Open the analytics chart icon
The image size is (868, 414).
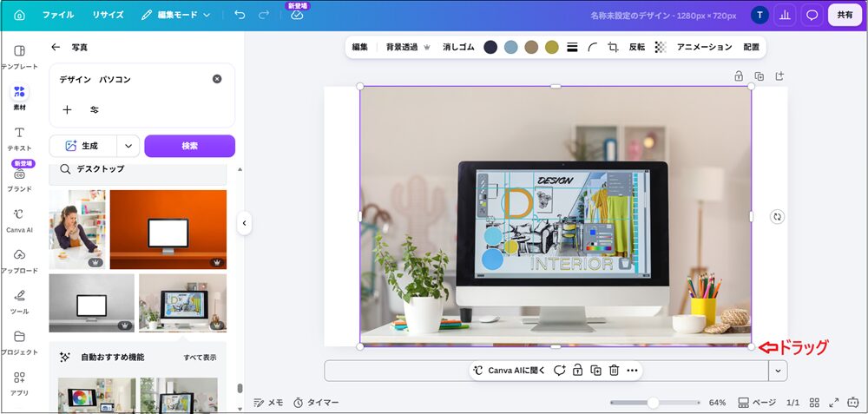(x=785, y=15)
